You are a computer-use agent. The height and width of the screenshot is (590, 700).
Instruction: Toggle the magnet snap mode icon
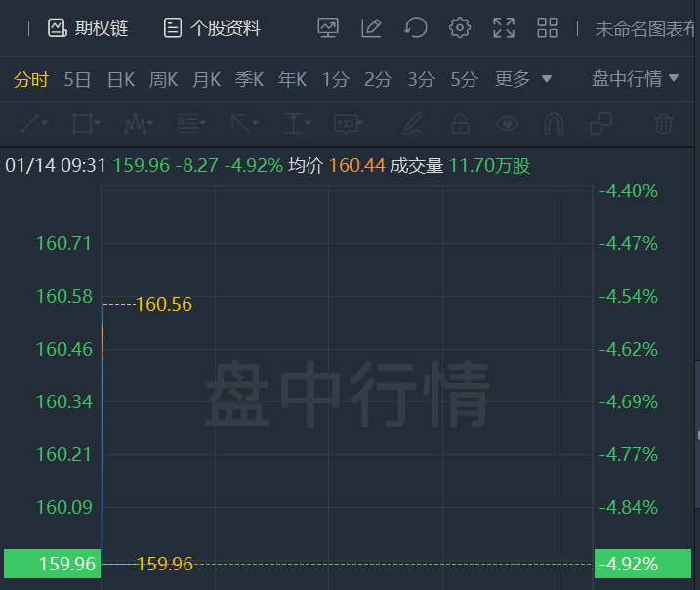click(x=554, y=124)
